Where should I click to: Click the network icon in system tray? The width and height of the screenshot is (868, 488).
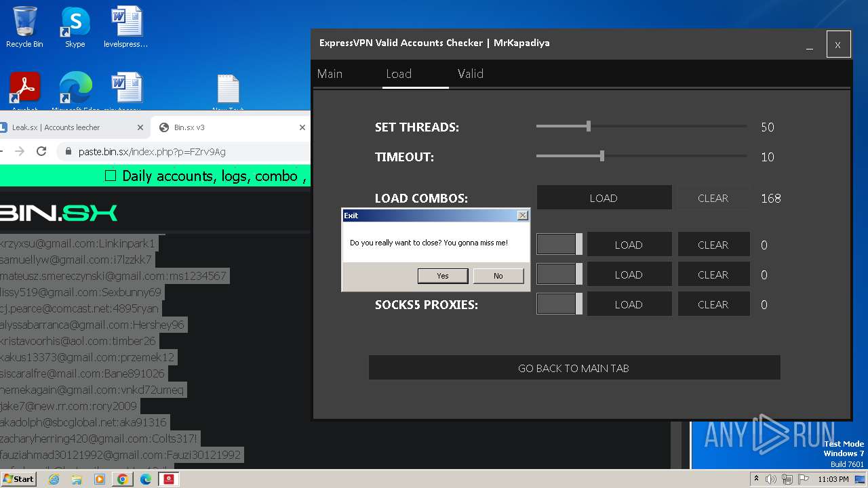787,479
